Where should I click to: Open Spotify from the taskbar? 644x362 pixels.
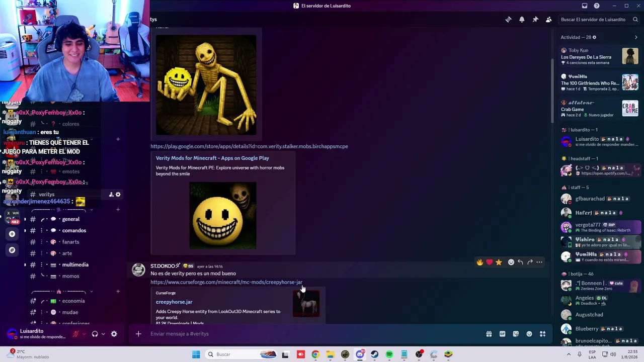[389, 354]
